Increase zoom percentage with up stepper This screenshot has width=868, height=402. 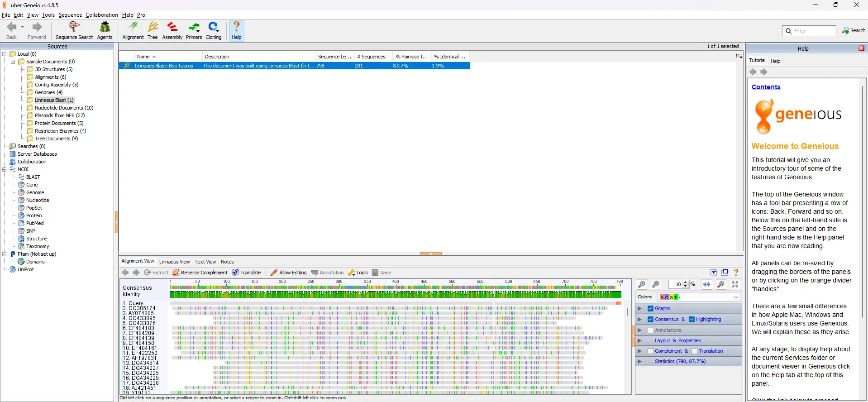coord(686,282)
